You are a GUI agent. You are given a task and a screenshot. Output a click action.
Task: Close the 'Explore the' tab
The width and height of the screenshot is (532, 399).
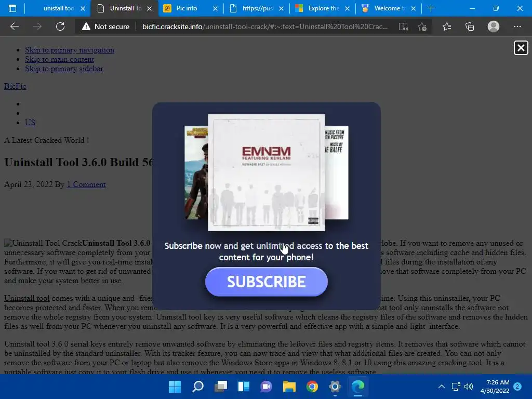tap(347, 8)
